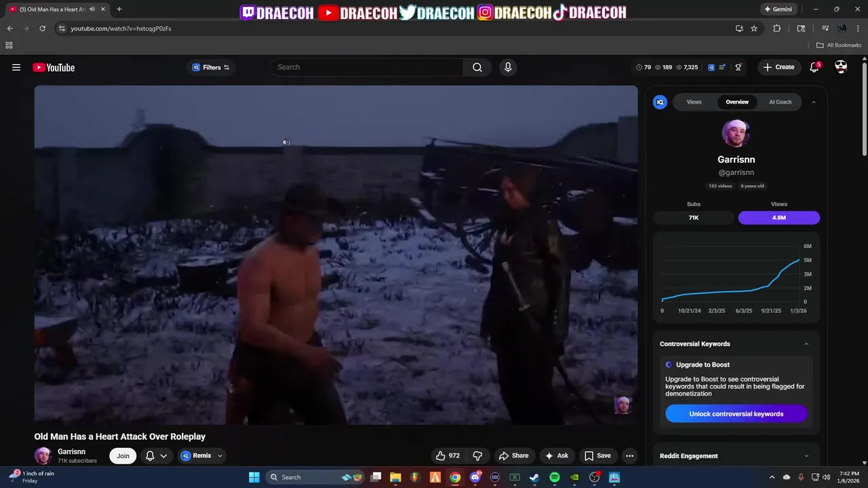
Task: Open the YouTube hamburger guide menu
Action: (16, 67)
